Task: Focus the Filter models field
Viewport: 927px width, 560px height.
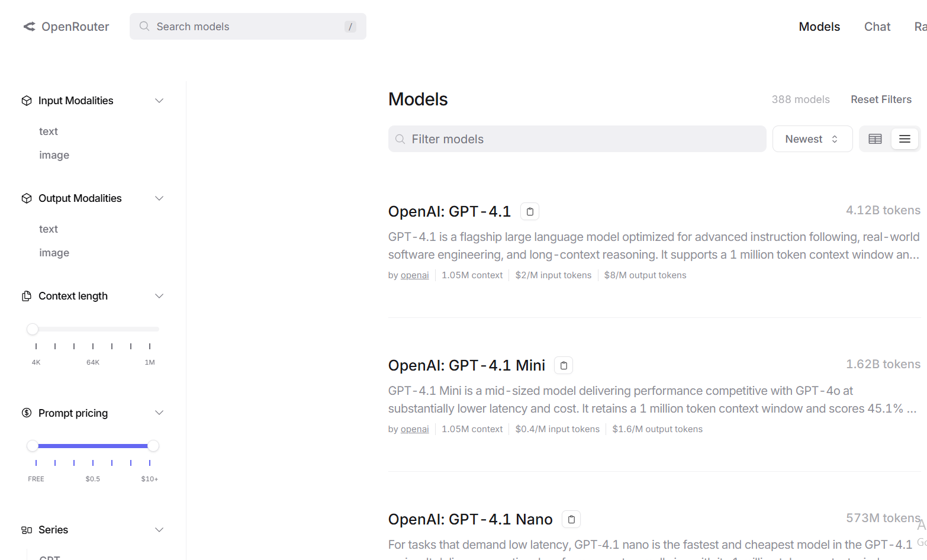Action: [577, 139]
